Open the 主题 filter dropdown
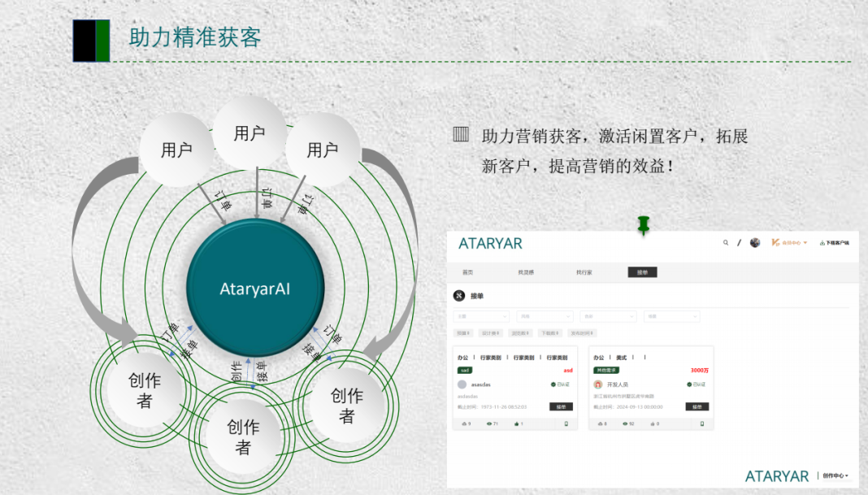This screenshot has width=868, height=495. (x=481, y=316)
